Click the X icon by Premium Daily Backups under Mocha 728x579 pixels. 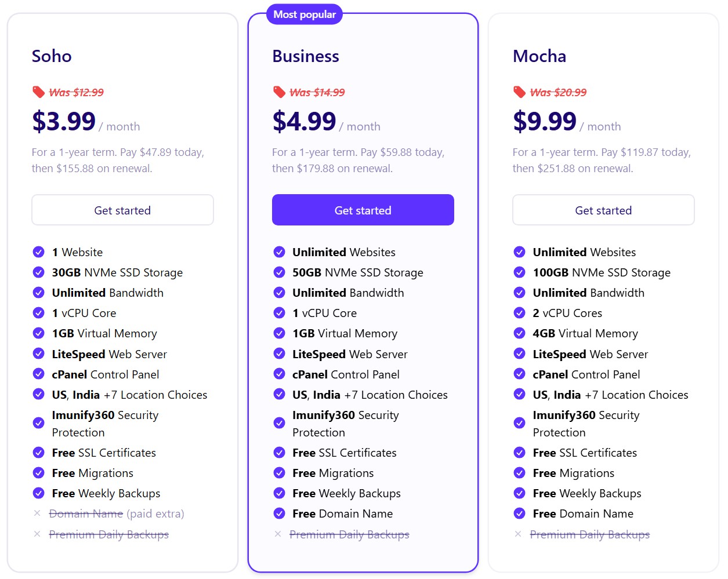pyautogui.click(x=519, y=534)
